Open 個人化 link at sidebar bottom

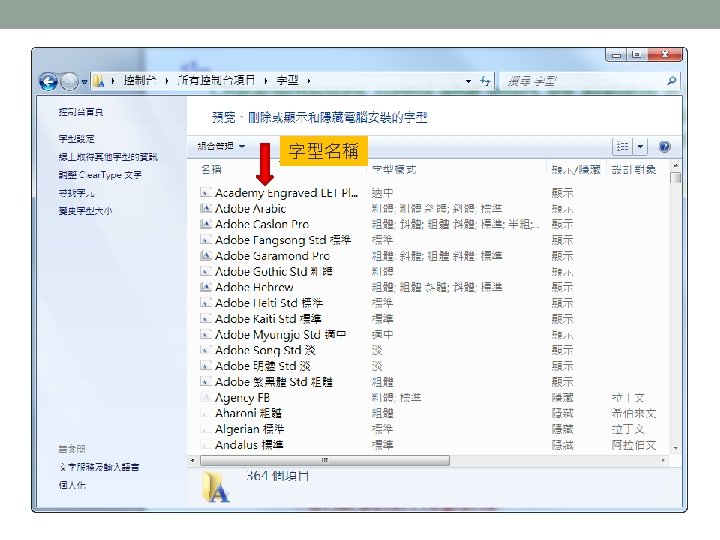pyautogui.click(x=72, y=485)
